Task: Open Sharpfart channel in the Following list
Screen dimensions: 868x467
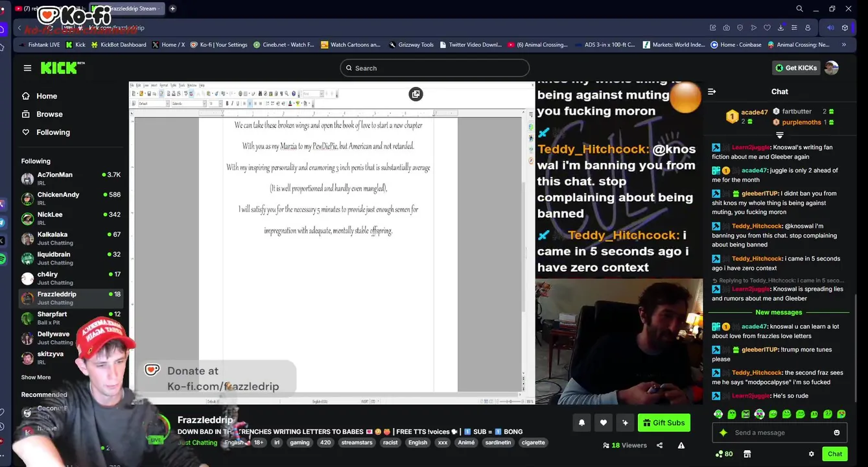Action: pyautogui.click(x=70, y=318)
